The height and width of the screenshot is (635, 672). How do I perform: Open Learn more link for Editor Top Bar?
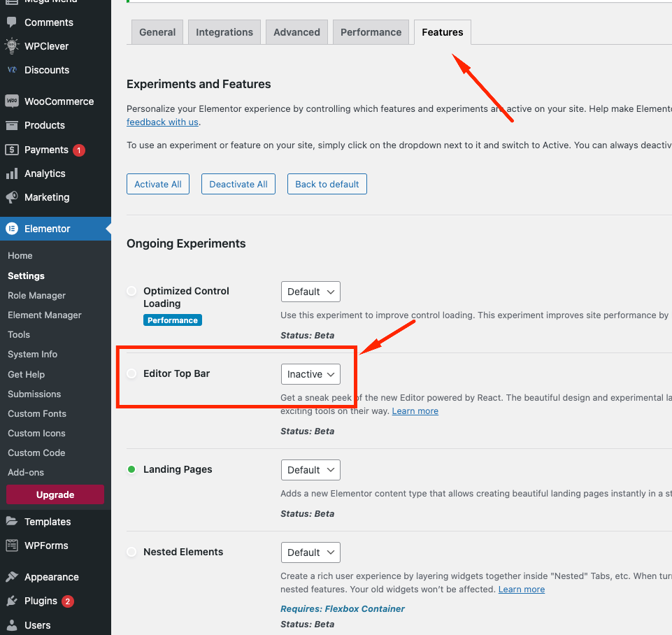pos(415,411)
